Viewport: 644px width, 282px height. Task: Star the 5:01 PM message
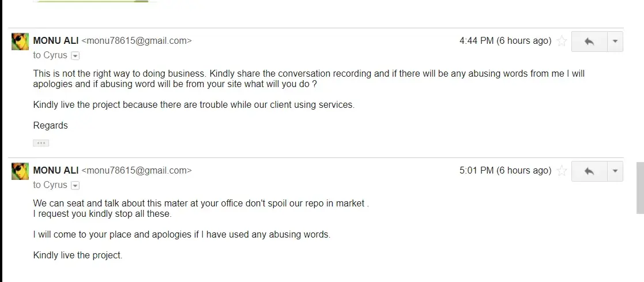tap(562, 171)
